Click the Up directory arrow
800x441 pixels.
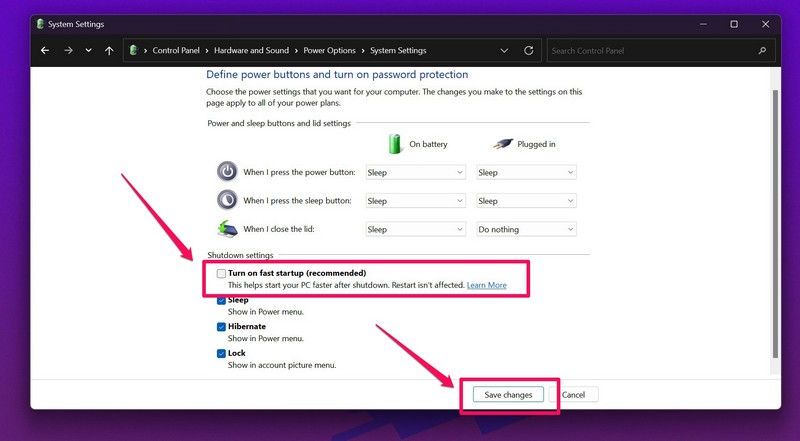coord(109,51)
